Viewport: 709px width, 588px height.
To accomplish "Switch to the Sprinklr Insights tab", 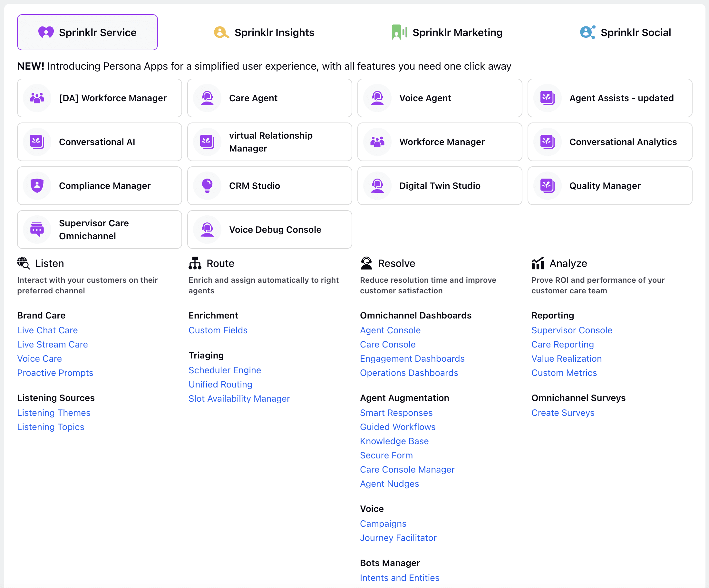I will (264, 33).
